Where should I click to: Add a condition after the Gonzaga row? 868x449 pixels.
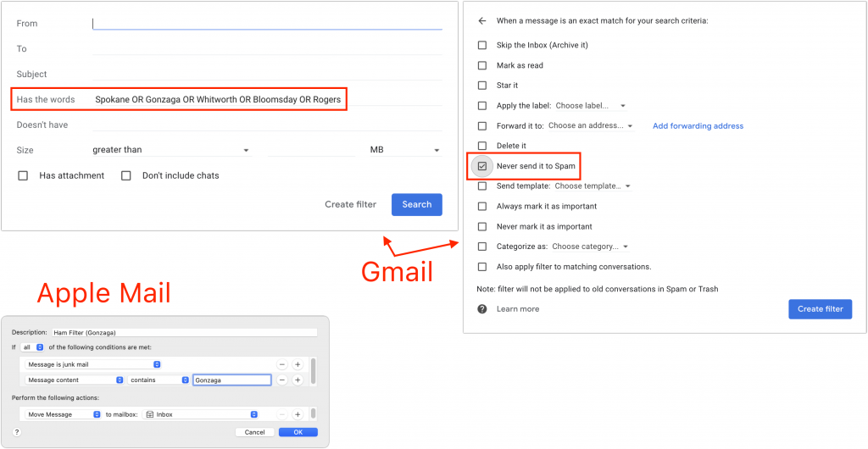point(298,380)
